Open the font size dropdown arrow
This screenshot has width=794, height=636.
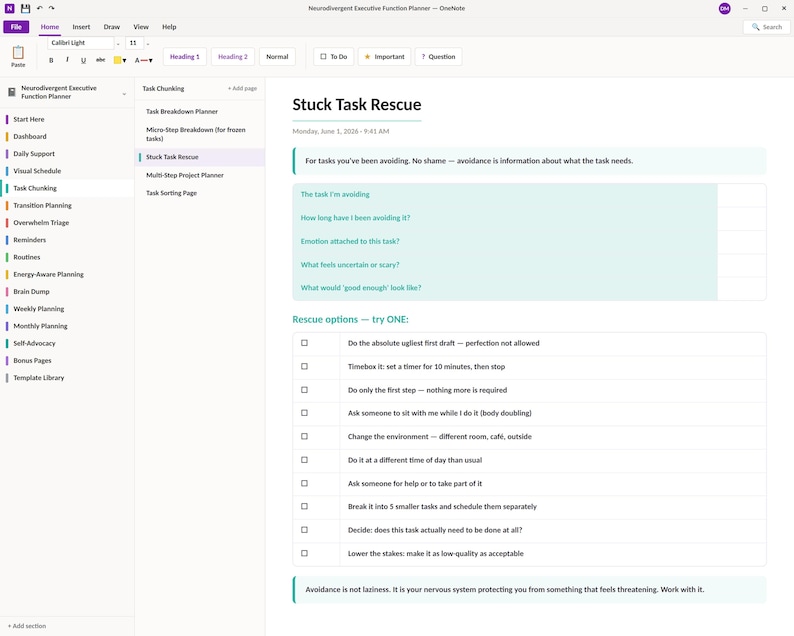pos(148,44)
